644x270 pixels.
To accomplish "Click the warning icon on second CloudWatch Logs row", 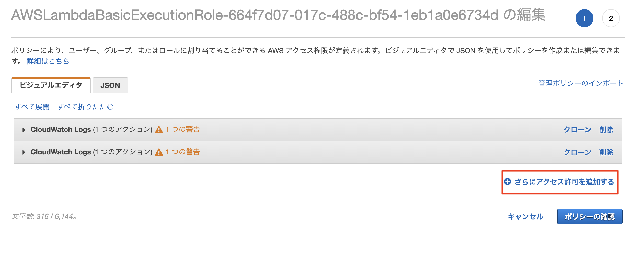I will [x=159, y=152].
